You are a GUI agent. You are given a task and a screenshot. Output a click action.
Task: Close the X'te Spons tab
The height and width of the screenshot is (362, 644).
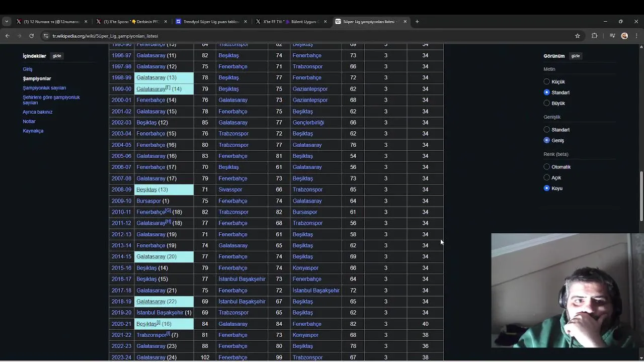[x=166, y=22]
